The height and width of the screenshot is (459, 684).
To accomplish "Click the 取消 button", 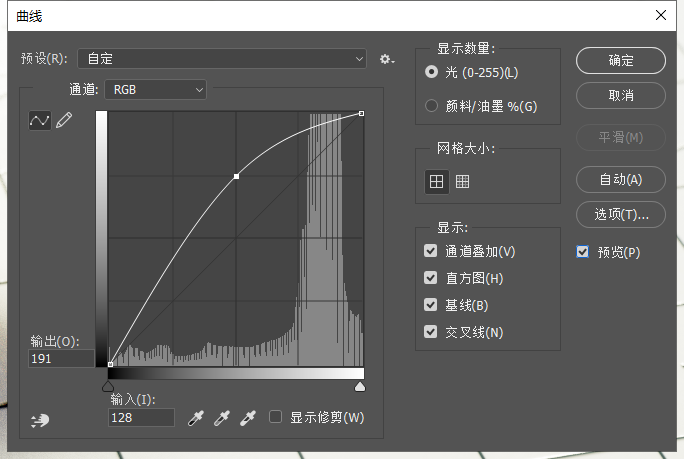I will [x=621, y=95].
